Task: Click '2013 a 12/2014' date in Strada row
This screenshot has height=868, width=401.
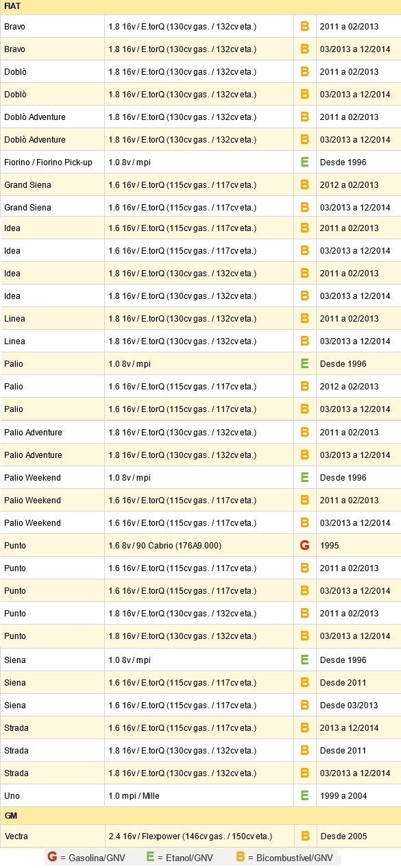Action: [349, 728]
